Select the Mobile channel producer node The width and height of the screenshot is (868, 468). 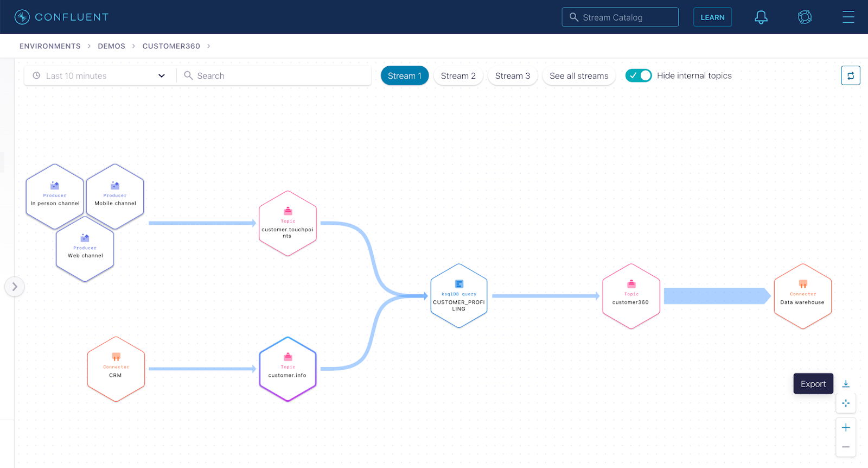click(x=115, y=197)
